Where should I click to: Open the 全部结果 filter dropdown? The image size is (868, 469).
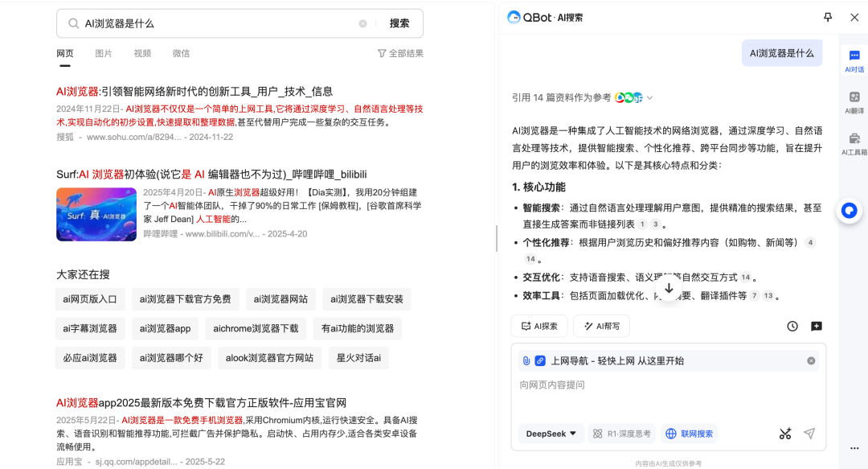tap(402, 52)
